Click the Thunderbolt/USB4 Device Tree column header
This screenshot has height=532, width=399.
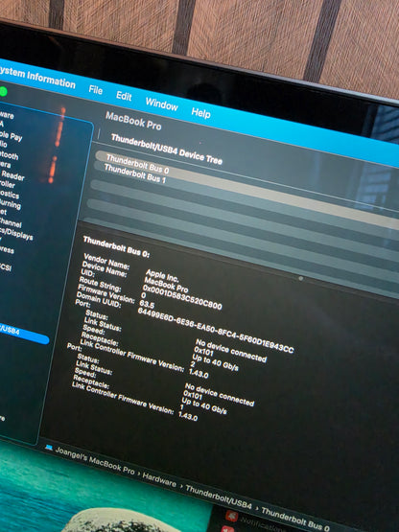click(x=166, y=149)
